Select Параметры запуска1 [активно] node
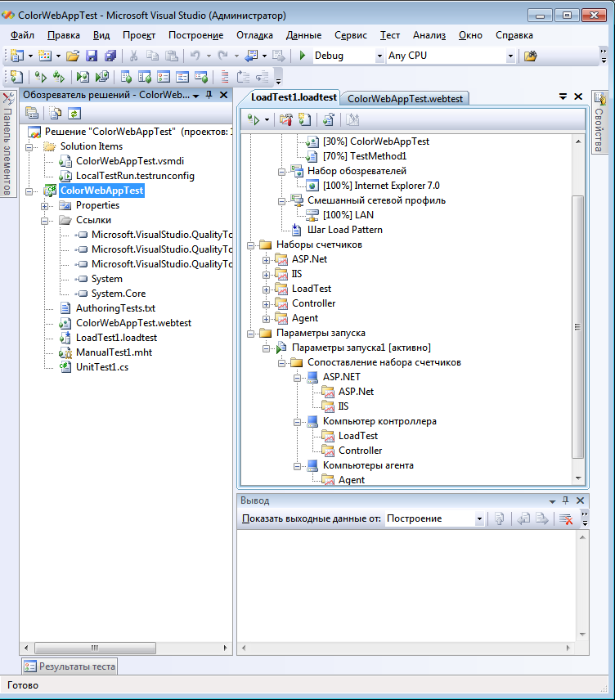 pyautogui.click(x=361, y=348)
